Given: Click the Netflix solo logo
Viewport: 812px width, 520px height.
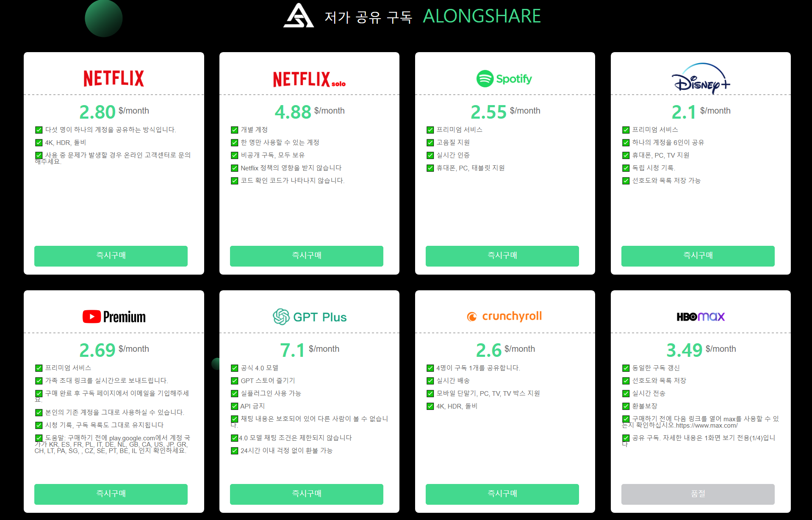Looking at the screenshot, I should tap(309, 79).
